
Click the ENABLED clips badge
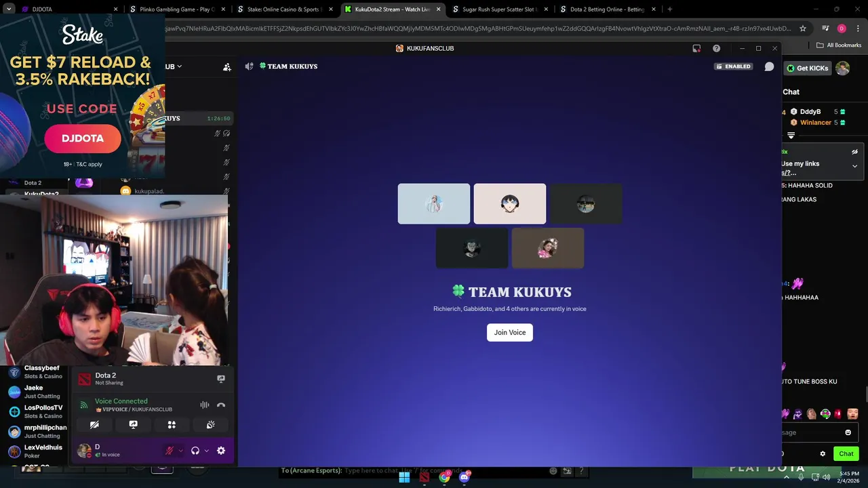pyautogui.click(x=734, y=66)
